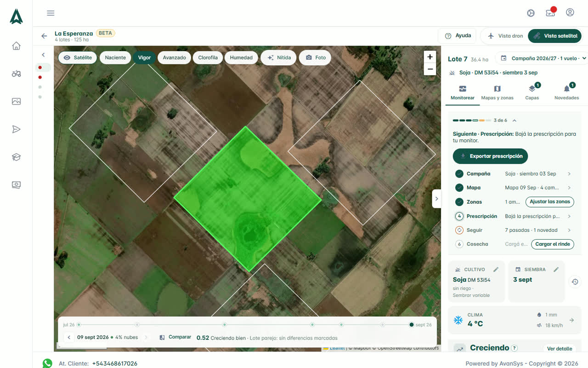The height and width of the screenshot is (368, 588).
Task: Open the user profile icon
Action: (570, 12)
